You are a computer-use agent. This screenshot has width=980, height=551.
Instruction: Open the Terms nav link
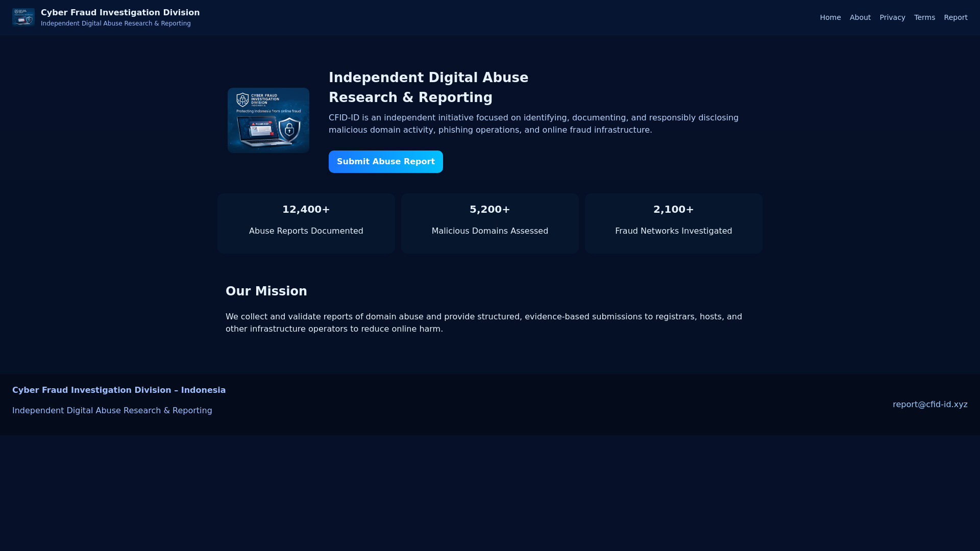[924, 17]
